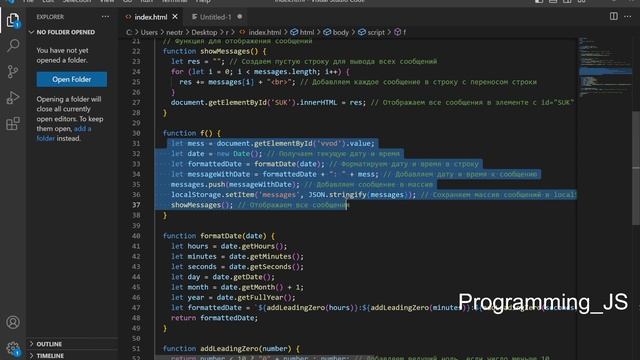640x360 pixels.
Task: Click 'let hours = date.getHours();' line
Action: click(229, 246)
